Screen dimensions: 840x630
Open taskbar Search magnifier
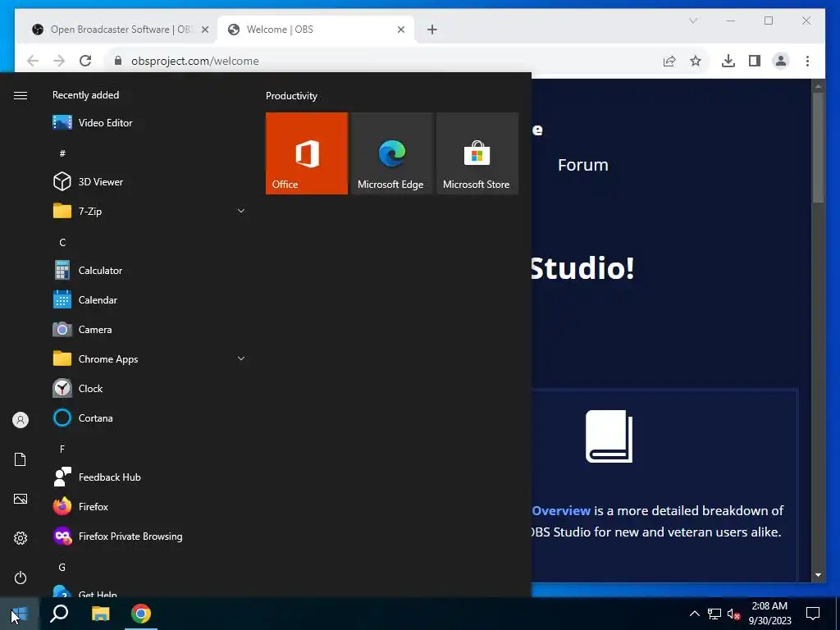pyautogui.click(x=59, y=614)
